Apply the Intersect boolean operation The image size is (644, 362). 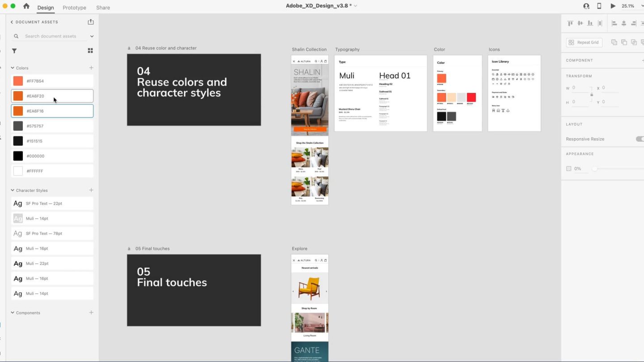tap(634, 42)
